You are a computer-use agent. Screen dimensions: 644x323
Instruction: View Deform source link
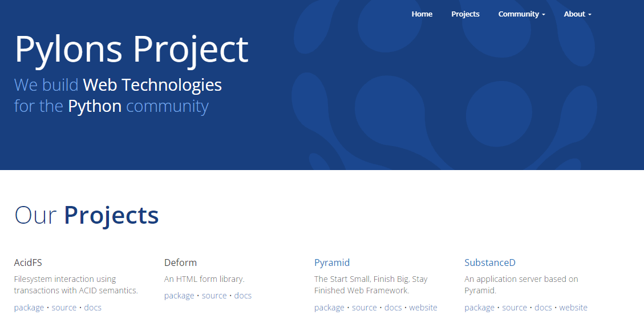coord(214,296)
